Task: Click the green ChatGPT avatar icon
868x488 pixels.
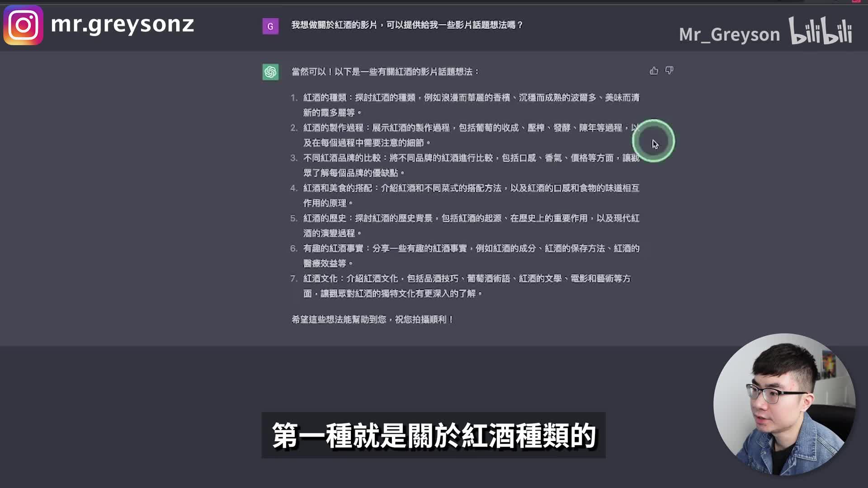Action: (270, 72)
